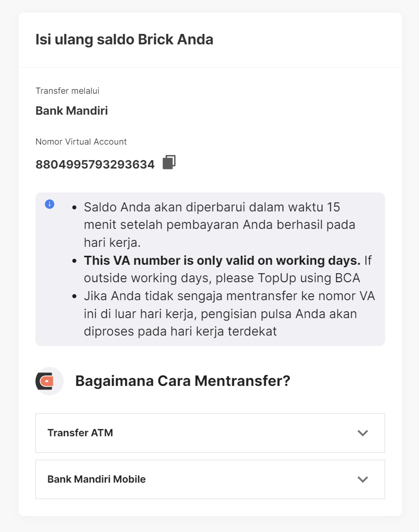419x532 pixels.
Task: Select the VA number 8804995793293634 text
Action: click(x=95, y=165)
